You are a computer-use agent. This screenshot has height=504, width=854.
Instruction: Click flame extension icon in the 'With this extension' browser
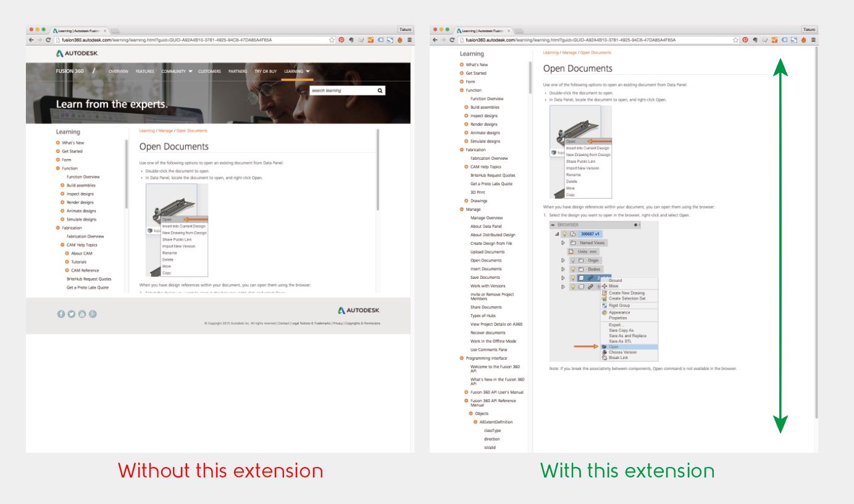pyautogui.click(x=804, y=39)
